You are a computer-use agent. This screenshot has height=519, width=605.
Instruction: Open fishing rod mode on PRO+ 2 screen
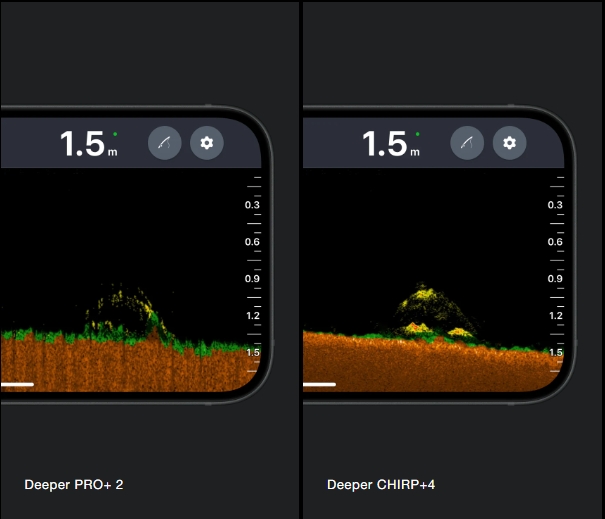tap(165, 143)
